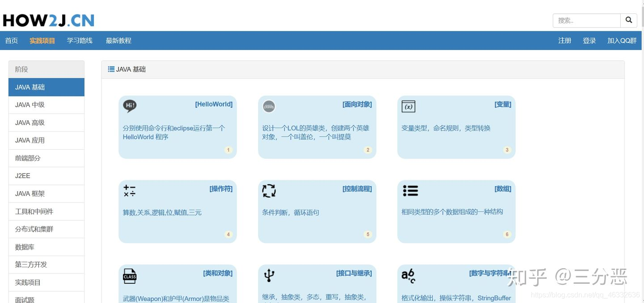Click the 数字与字符串 abc icon
The height and width of the screenshot is (303, 644).
point(408,276)
